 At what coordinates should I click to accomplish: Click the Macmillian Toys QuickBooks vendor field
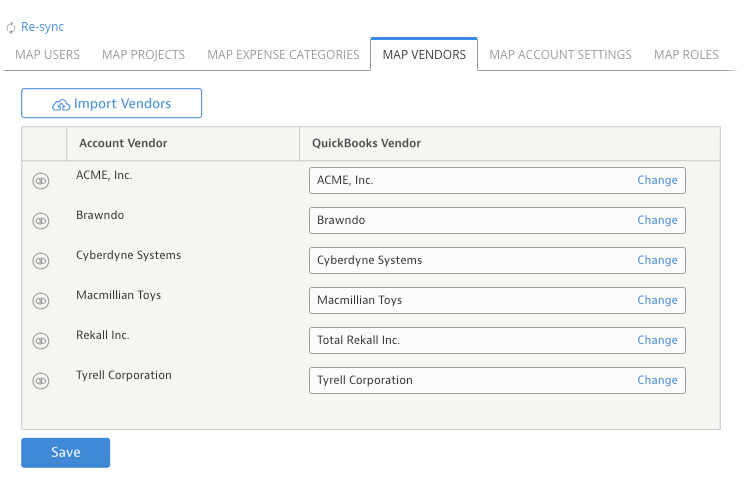pyautogui.click(x=497, y=300)
